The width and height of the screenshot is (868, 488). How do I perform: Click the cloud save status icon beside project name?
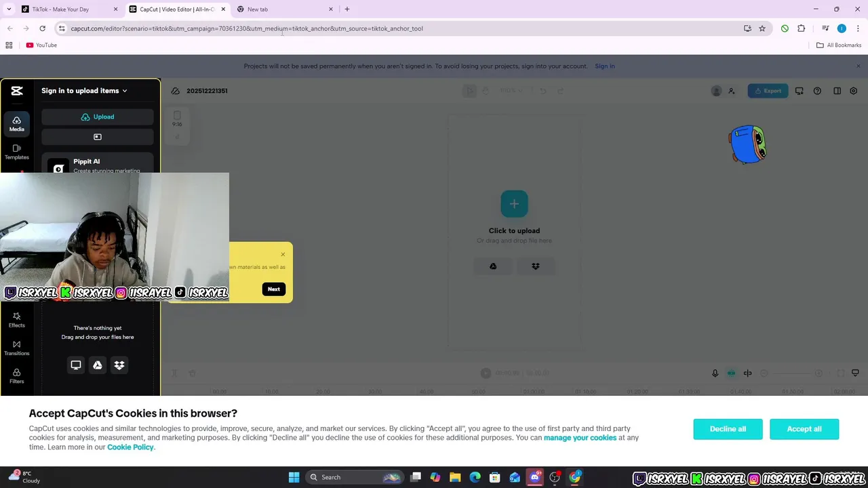click(x=176, y=91)
